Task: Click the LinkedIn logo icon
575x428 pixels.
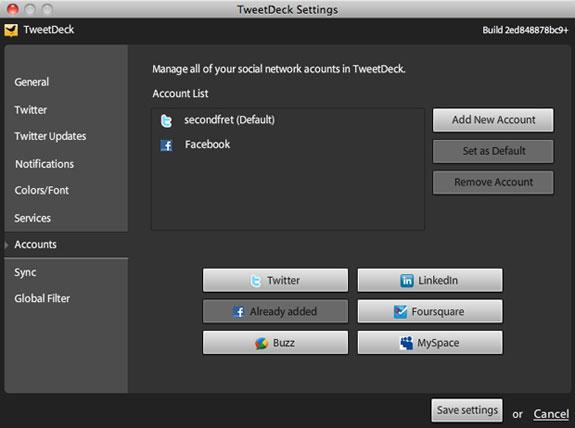Action: 407,281
